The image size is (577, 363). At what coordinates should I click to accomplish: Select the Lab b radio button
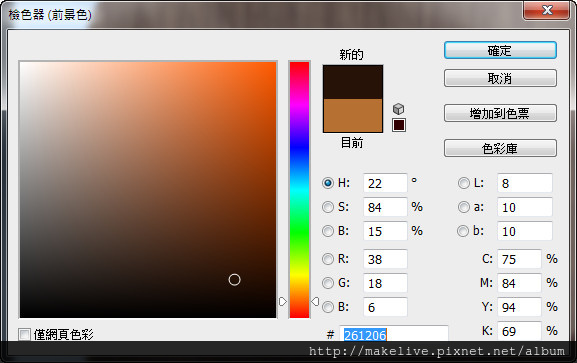[463, 231]
